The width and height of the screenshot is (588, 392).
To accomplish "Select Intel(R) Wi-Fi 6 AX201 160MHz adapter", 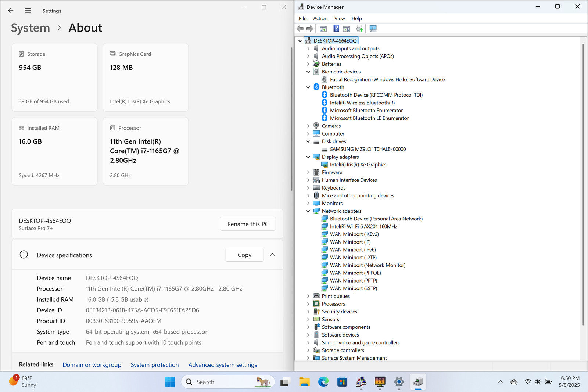I will coord(363,227).
